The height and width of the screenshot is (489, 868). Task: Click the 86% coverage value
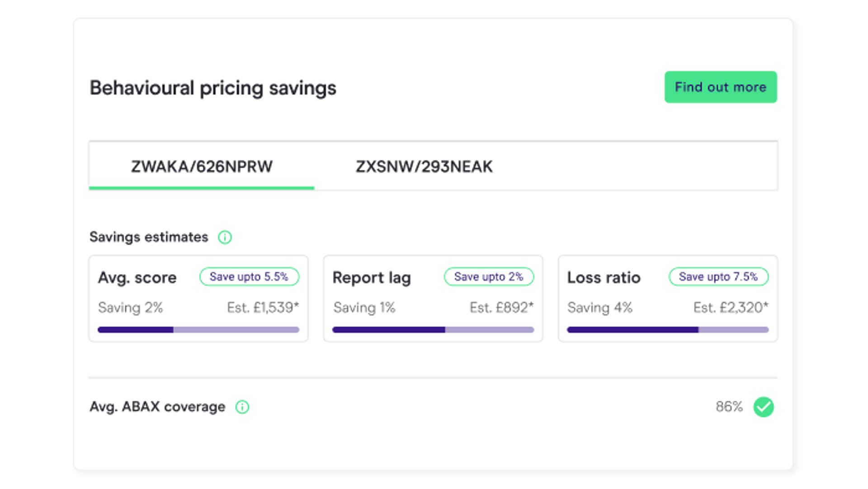click(x=730, y=407)
